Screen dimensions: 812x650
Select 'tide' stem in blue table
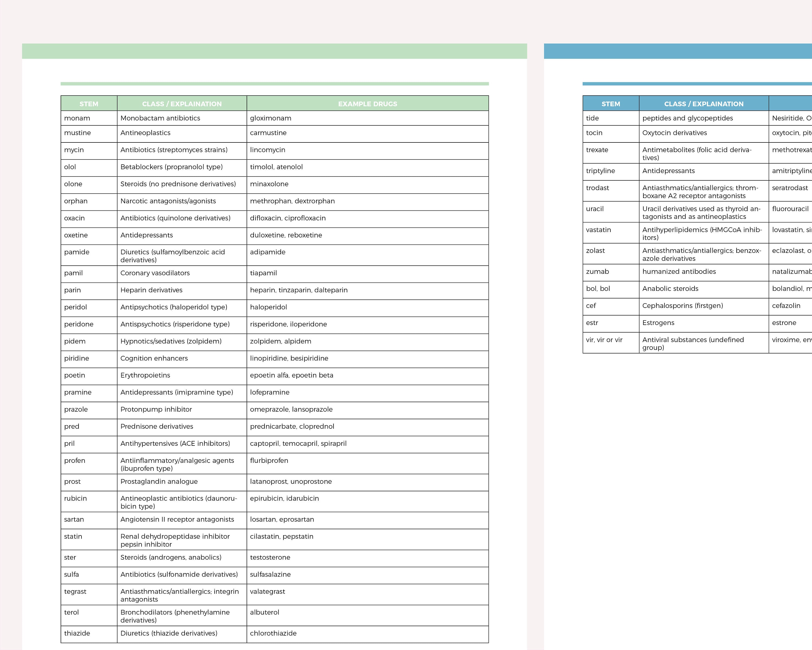(x=611, y=118)
